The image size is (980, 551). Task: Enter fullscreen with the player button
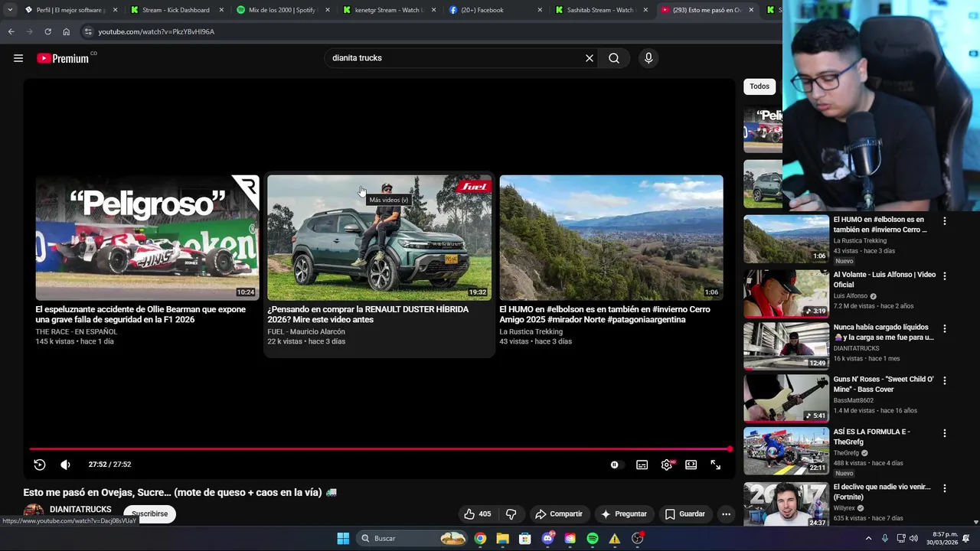tap(715, 465)
